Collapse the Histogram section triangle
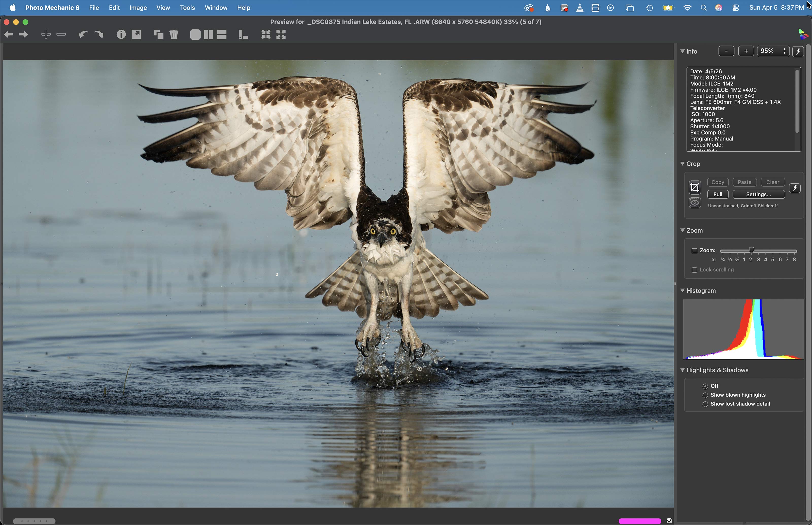812x525 pixels. coord(683,291)
